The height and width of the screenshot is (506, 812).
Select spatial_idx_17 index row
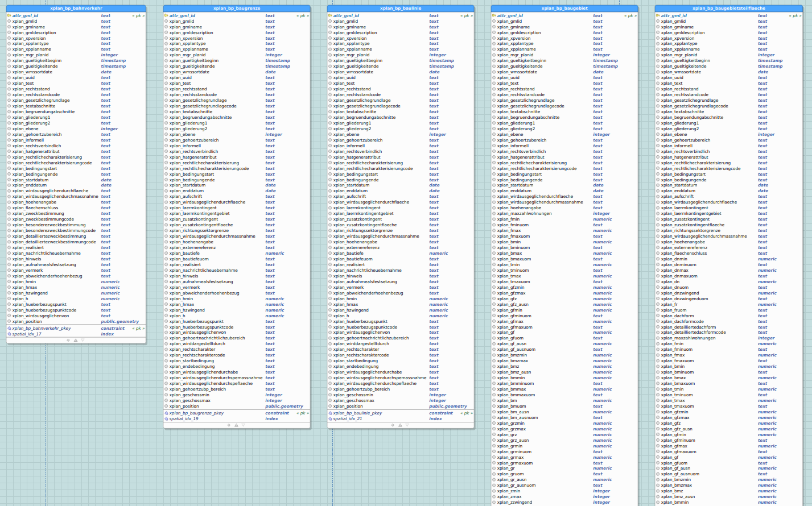[76, 334]
